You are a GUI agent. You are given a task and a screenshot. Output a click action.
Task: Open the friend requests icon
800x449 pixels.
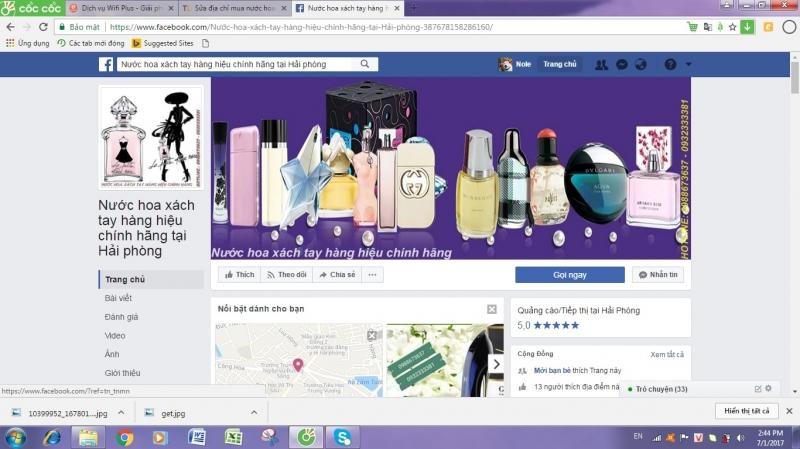point(601,65)
